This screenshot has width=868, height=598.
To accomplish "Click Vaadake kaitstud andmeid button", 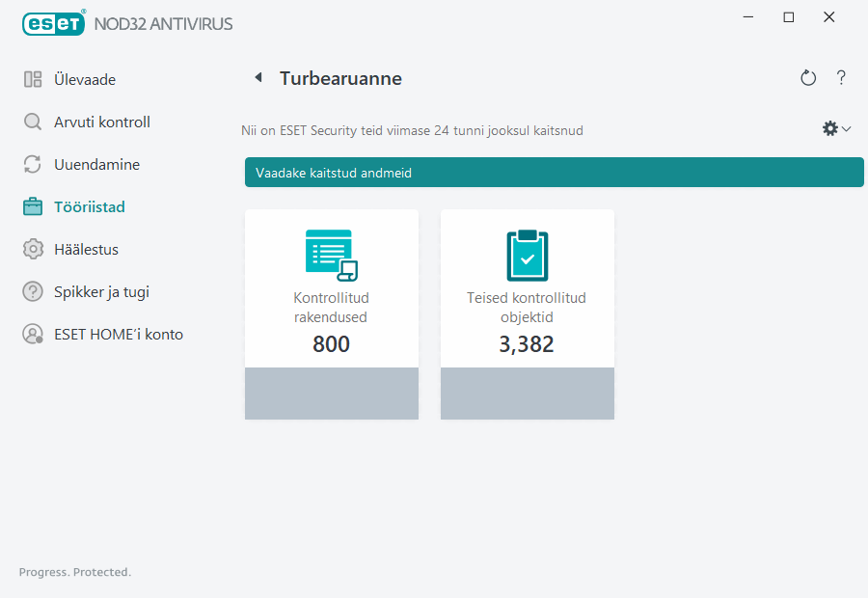I will (x=554, y=173).
